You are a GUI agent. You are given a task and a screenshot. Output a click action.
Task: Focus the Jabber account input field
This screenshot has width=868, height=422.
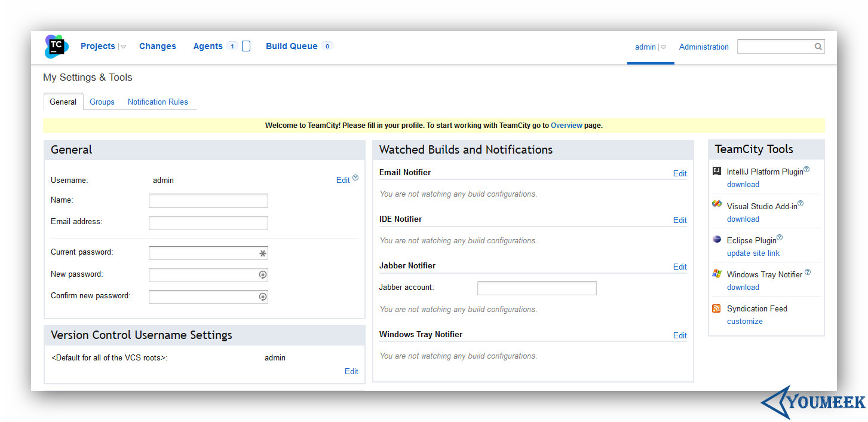[537, 288]
